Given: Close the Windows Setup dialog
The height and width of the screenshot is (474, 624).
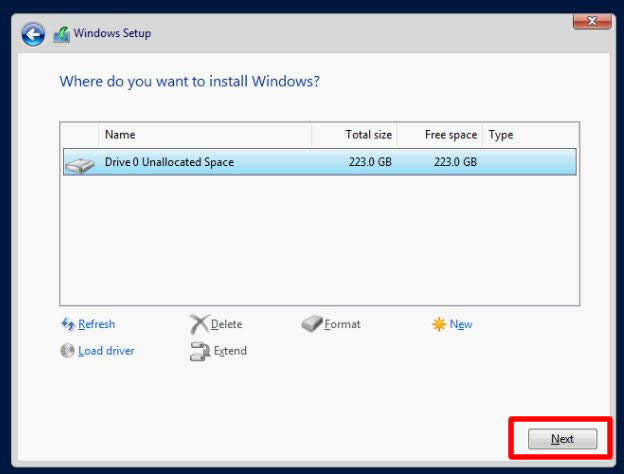Looking at the screenshot, I should pos(592,21).
